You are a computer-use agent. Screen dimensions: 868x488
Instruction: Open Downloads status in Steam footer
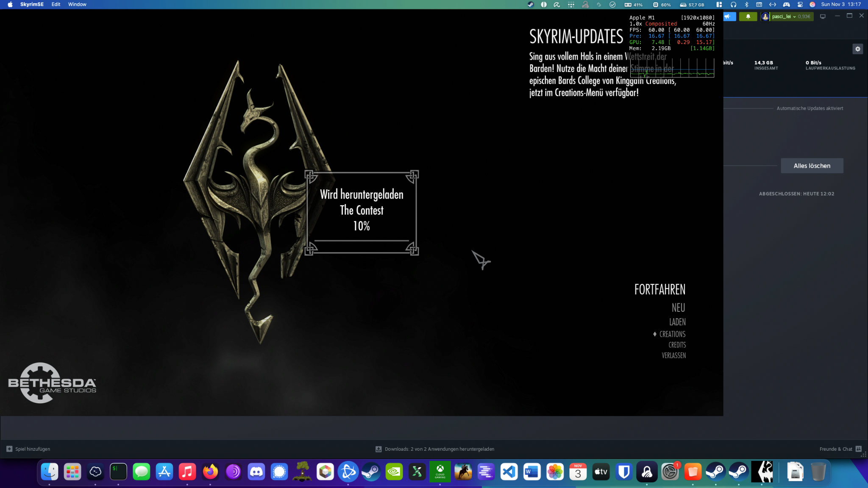(x=435, y=449)
